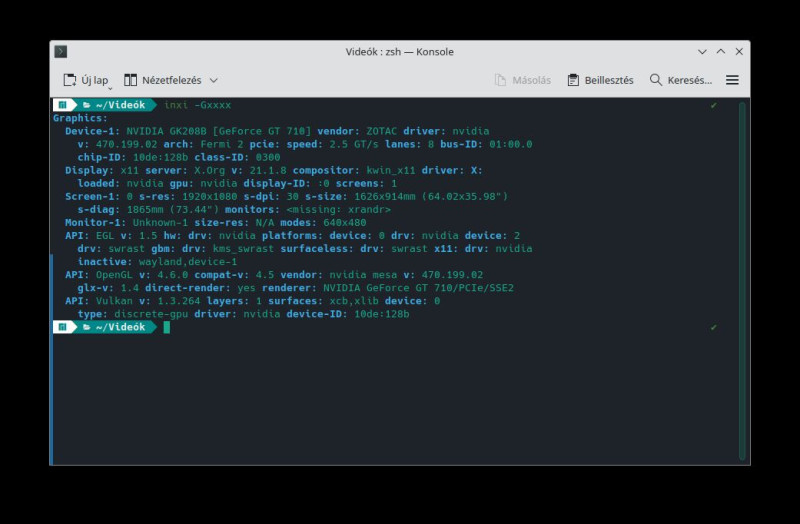Click s-res value '1920x1080'

tap(210, 196)
